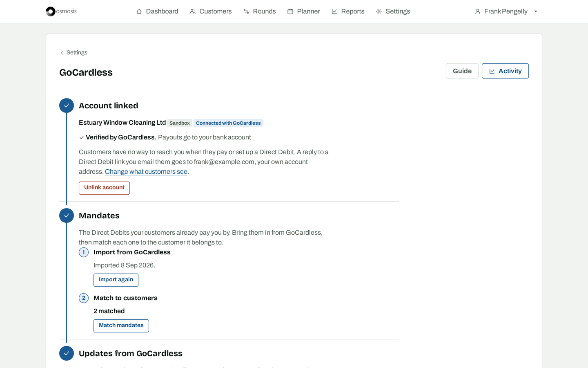Click the Import again button
588x368 pixels.
pos(116,280)
